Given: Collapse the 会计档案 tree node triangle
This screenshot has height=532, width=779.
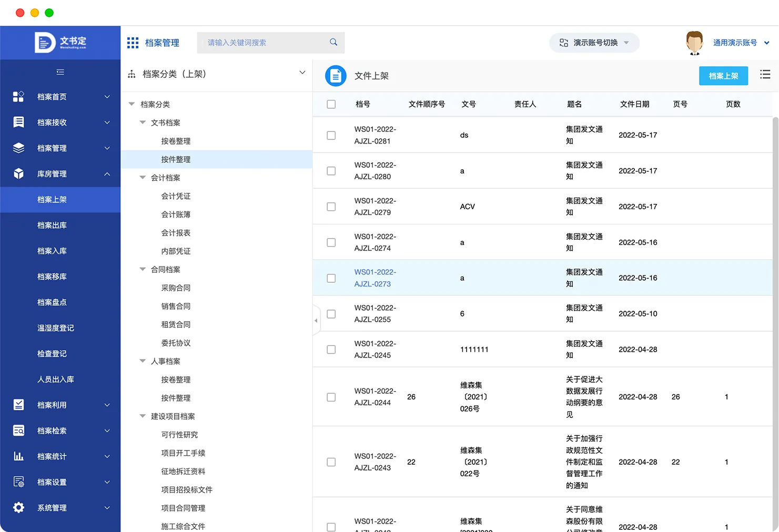Looking at the screenshot, I should pos(143,178).
